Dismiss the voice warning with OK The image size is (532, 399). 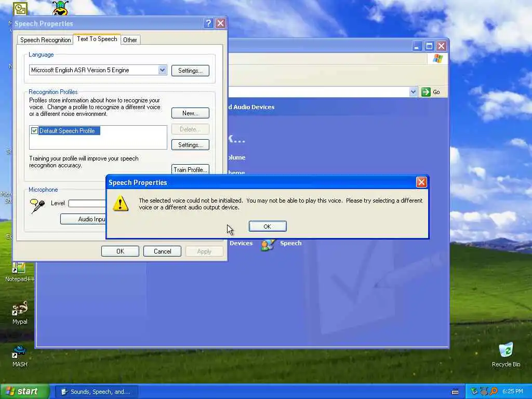coord(268,227)
